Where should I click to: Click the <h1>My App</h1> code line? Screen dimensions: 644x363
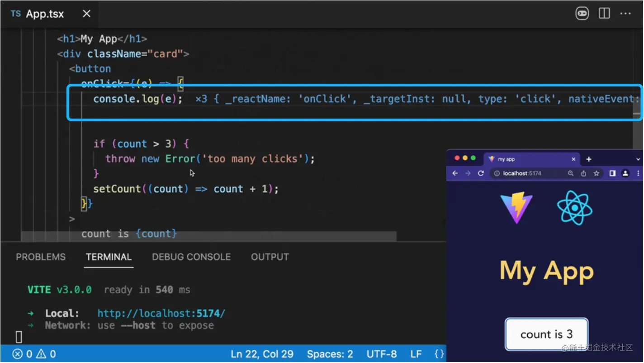coord(102,39)
